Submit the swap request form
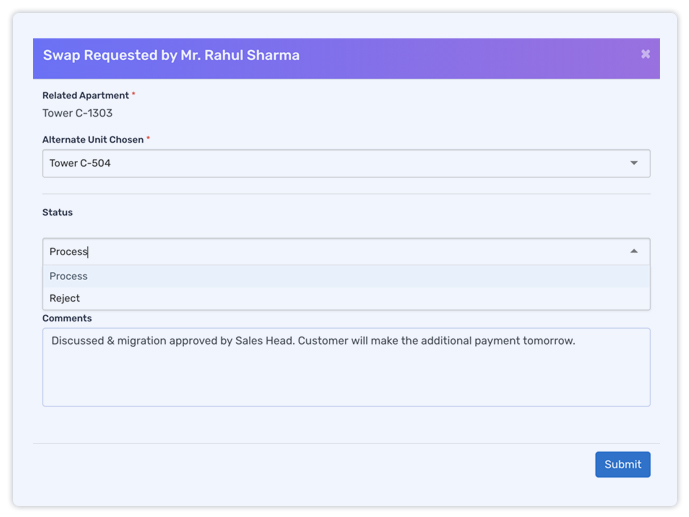 tap(623, 464)
